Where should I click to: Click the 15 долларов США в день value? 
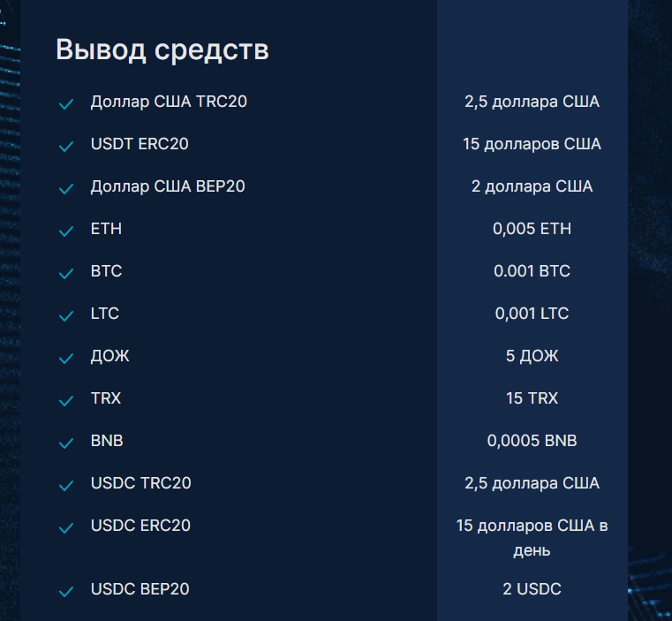(532, 538)
